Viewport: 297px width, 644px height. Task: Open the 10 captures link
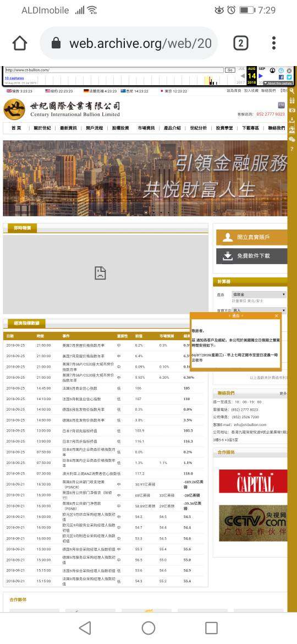pos(14,78)
